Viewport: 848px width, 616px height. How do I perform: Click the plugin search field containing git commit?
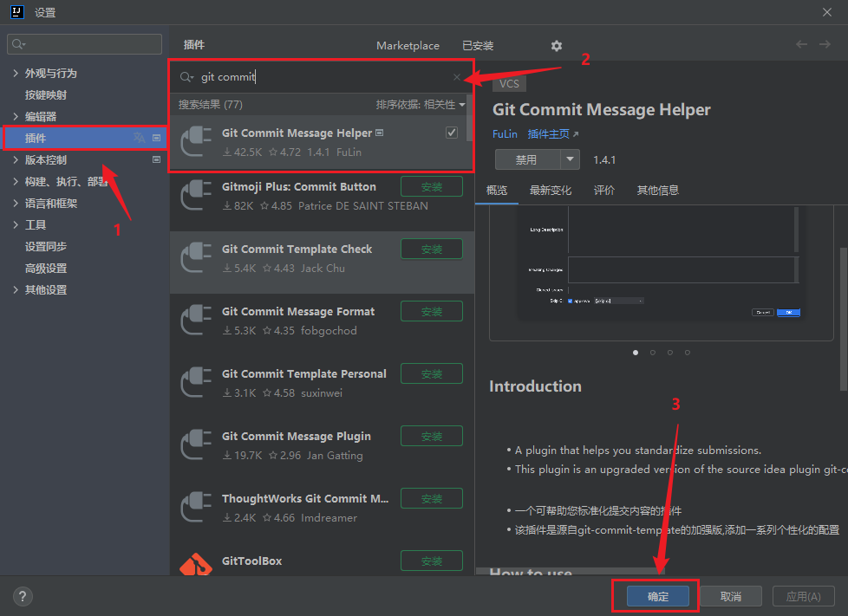click(321, 77)
